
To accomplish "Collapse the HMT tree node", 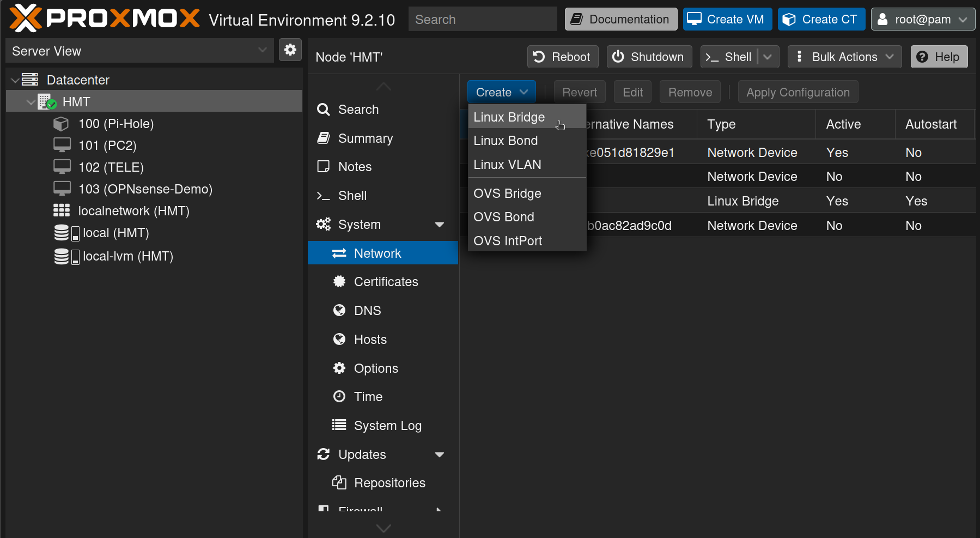I will [x=31, y=102].
